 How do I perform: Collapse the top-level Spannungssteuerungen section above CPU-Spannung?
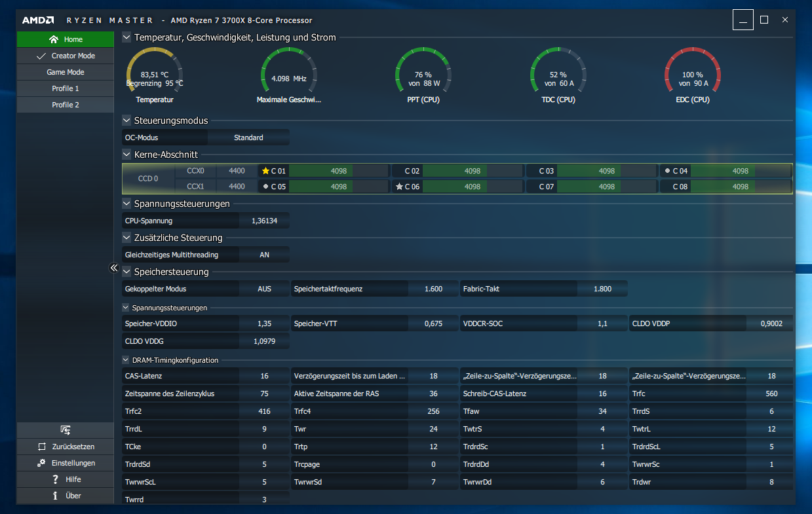[x=126, y=204]
